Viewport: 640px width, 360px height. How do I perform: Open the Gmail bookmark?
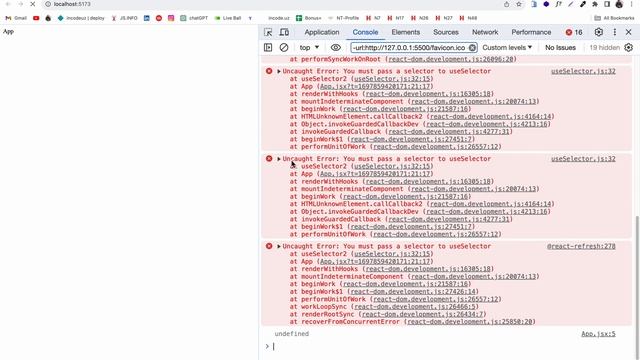pos(16,18)
